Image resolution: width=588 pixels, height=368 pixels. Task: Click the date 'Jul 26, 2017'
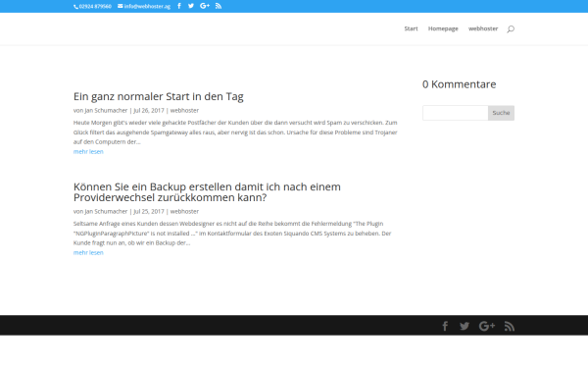click(x=149, y=110)
